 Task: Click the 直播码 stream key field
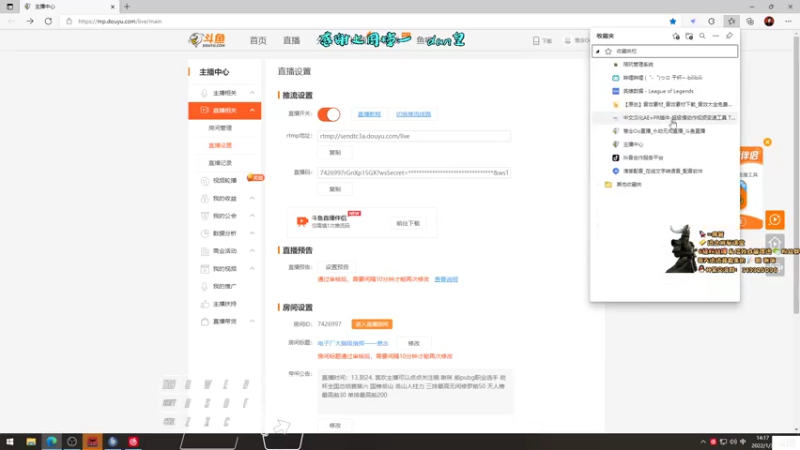[414, 172]
